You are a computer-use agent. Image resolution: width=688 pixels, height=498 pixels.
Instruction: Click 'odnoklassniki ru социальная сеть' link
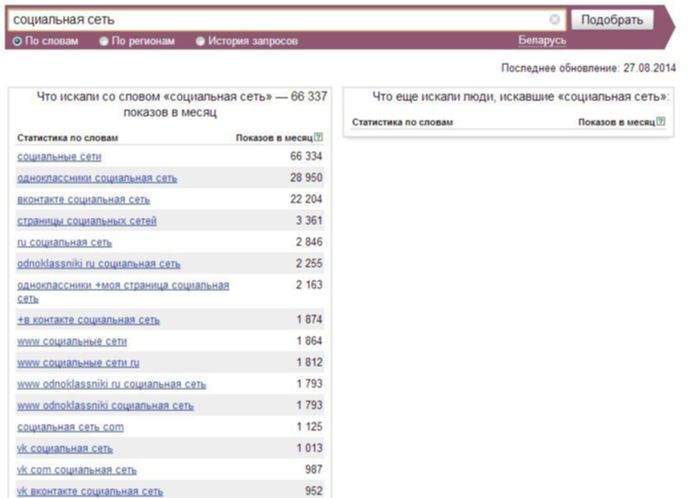click(98, 263)
